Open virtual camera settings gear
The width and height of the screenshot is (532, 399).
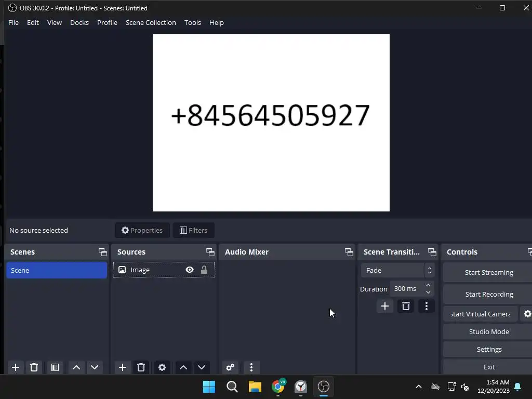pyautogui.click(x=527, y=314)
